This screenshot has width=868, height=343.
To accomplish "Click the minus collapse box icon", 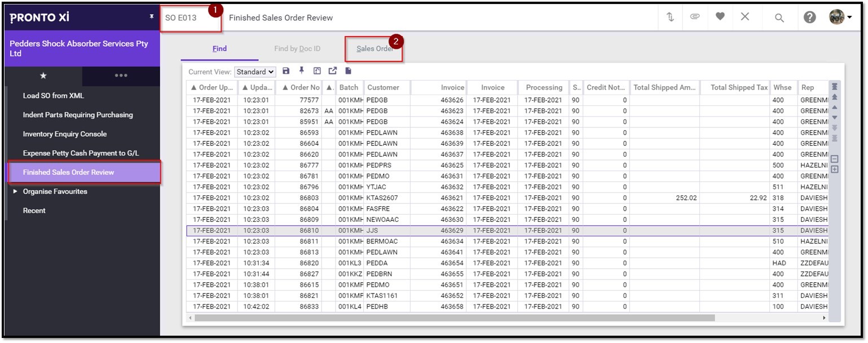I will 835,159.
